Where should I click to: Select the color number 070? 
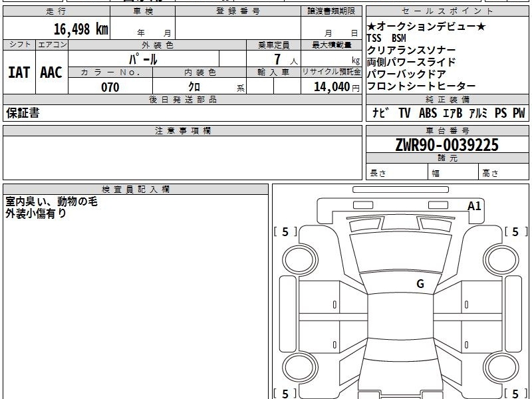point(110,87)
